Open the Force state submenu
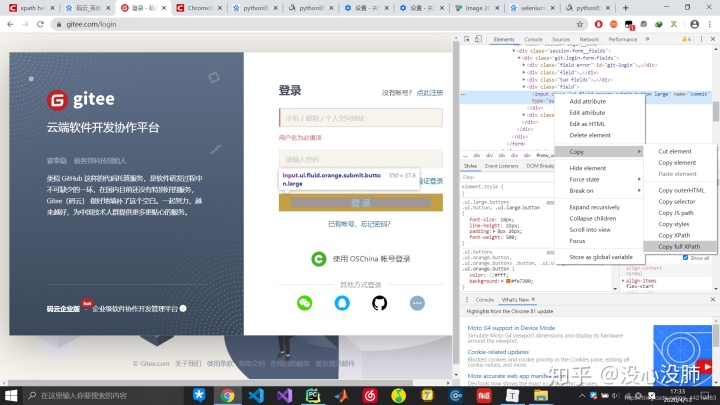Image resolution: width=720 pixels, height=405 pixels. pos(599,180)
